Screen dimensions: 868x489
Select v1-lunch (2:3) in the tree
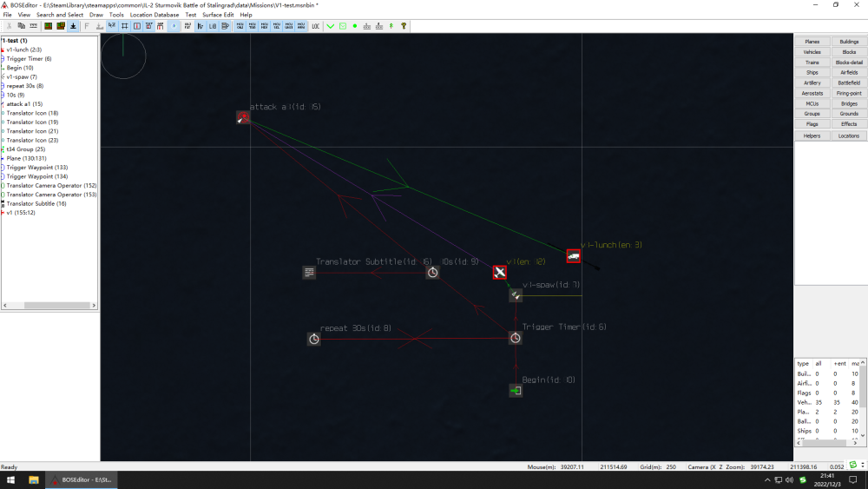coord(23,50)
